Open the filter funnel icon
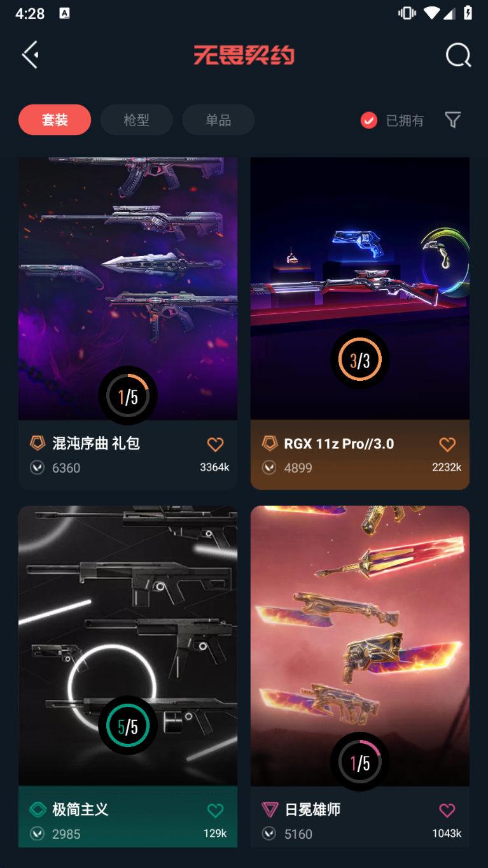 pyautogui.click(x=452, y=120)
